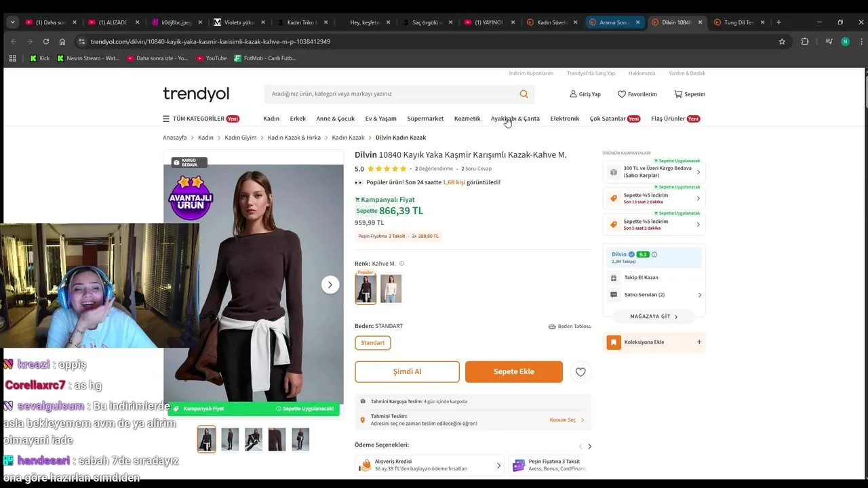Expand 300 TL ve Üzeri Kargo Bedava campaign
Image resolution: width=868 pixels, height=488 pixels.
click(x=654, y=172)
